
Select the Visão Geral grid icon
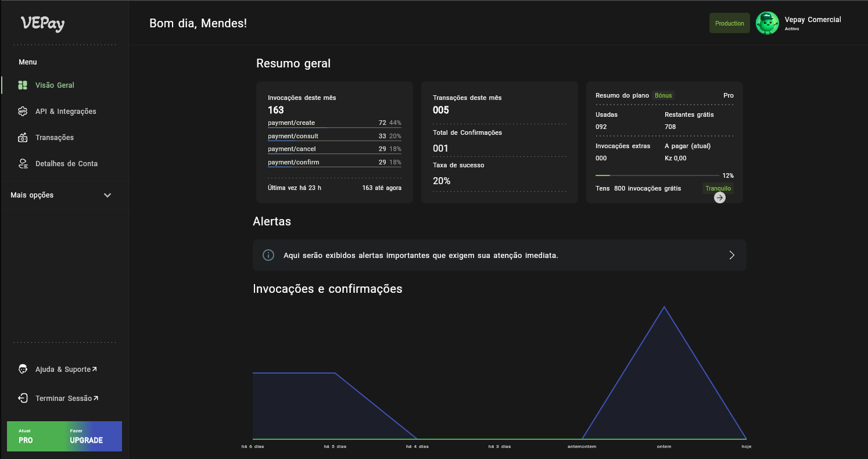click(x=22, y=85)
